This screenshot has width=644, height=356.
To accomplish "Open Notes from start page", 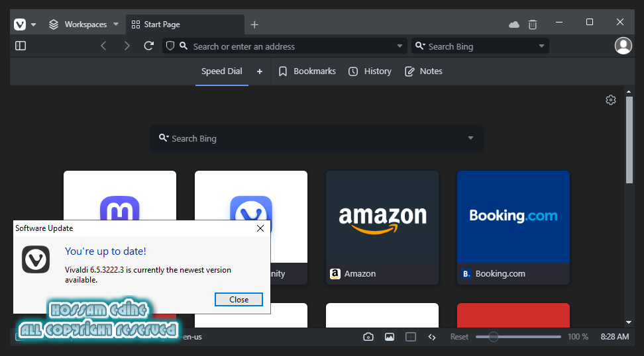I will coord(423,71).
